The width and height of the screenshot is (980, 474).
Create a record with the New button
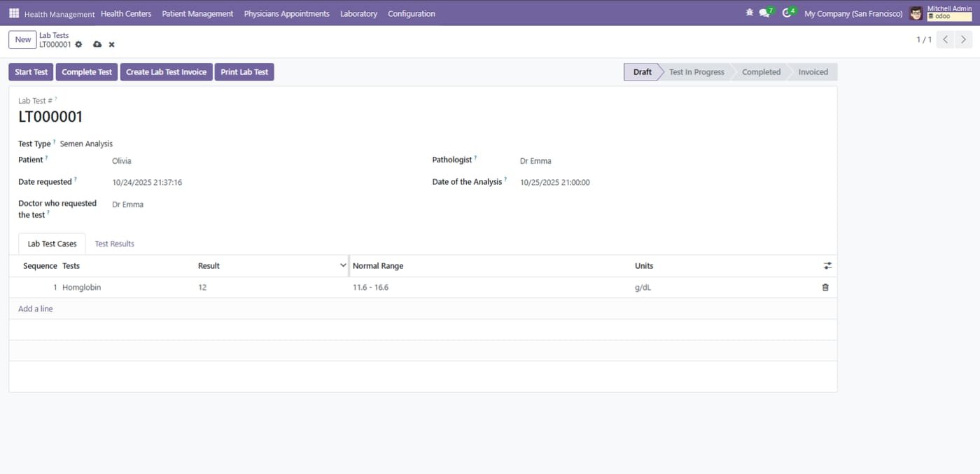click(23, 40)
